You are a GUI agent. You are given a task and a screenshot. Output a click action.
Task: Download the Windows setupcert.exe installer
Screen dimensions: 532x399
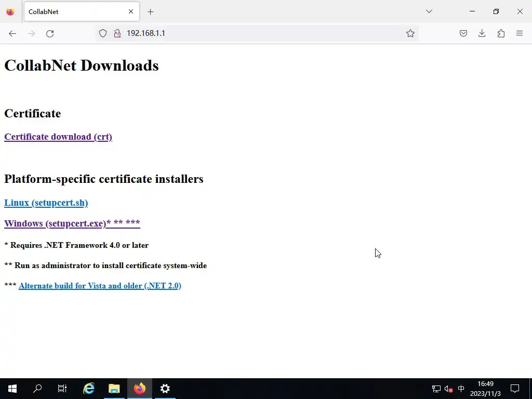[x=72, y=223]
